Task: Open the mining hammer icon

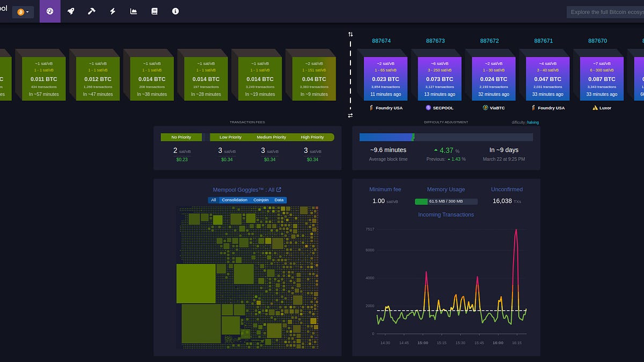Action: pyautogui.click(x=92, y=11)
